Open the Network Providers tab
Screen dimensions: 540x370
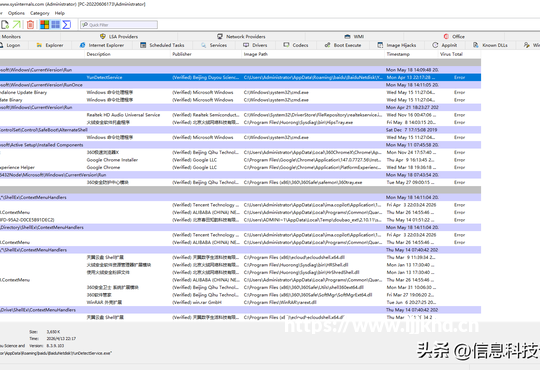tap(241, 37)
